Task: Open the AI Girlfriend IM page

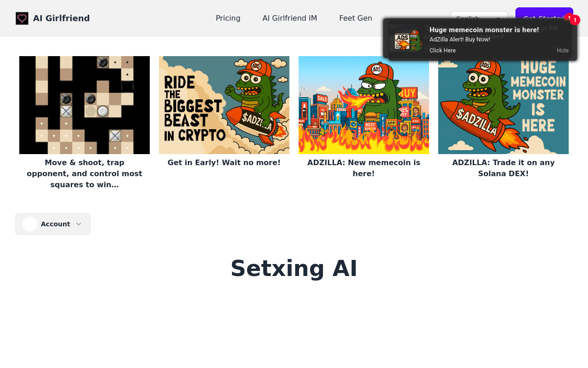Action: (x=290, y=18)
